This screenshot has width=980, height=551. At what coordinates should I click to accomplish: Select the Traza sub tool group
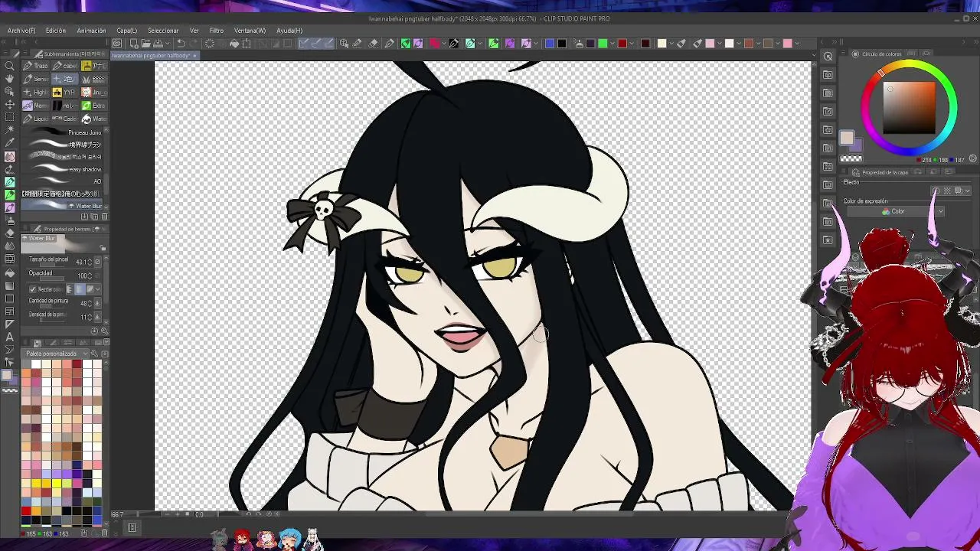[35, 66]
